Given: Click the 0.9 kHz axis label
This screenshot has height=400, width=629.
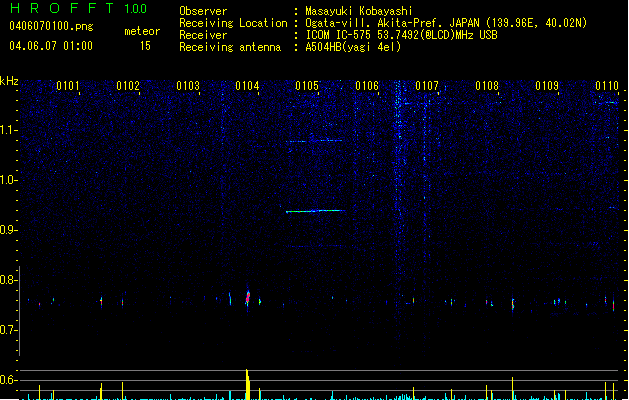Looking at the screenshot, I should click(x=8, y=230).
